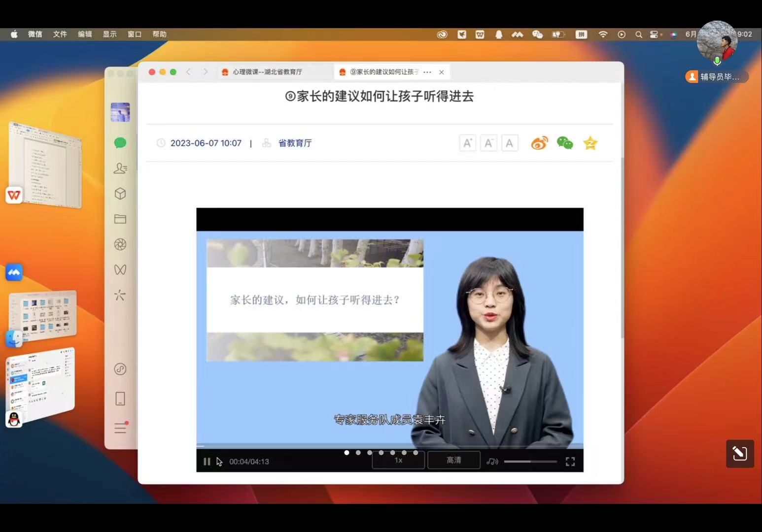Go back with the browser back arrow

tap(188, 72)
